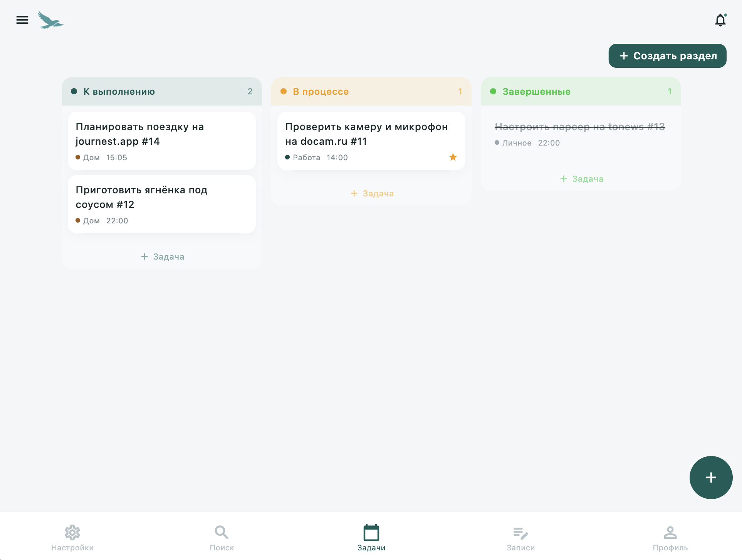Open notifications bell
The width and height of the screenshot is (742, 560).
tap(720, 20)
